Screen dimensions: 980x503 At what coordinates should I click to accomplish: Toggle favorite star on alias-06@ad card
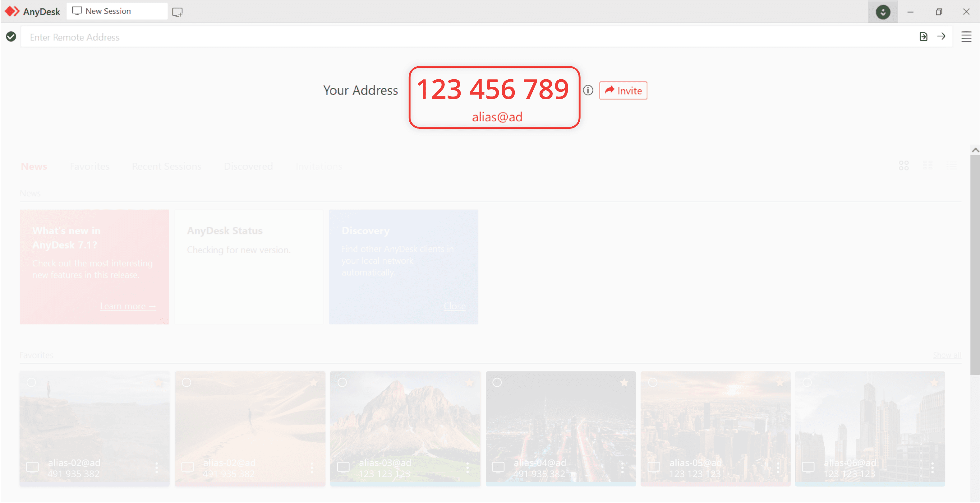coord(934,383)
